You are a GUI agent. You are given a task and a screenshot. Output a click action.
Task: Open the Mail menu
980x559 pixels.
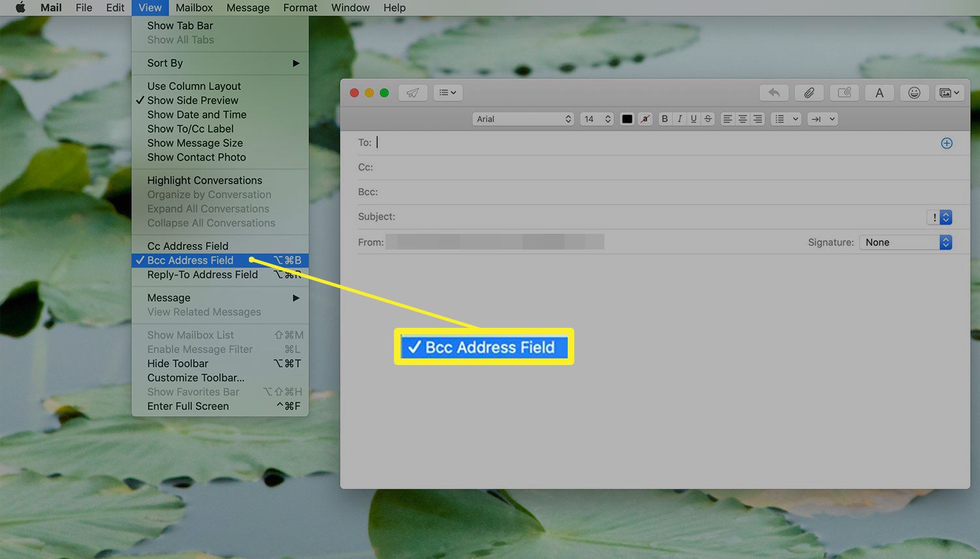tap(51, 8)
